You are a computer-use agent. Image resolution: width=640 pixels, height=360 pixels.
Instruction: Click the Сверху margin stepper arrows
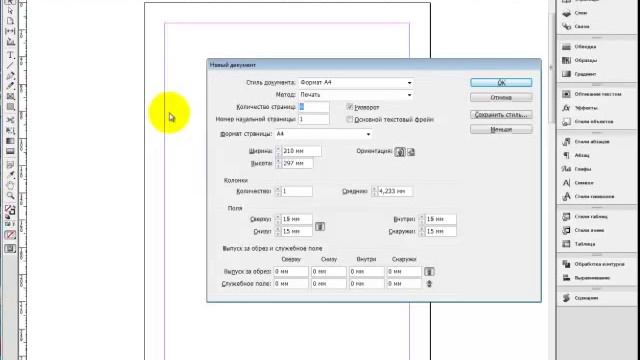[x=278, y=219]
